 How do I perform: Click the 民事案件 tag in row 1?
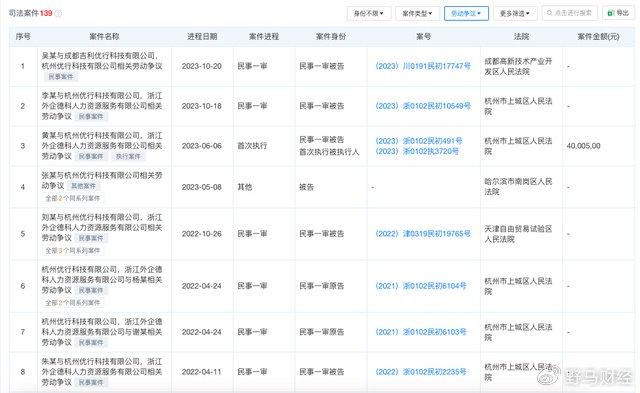point(61,77)
